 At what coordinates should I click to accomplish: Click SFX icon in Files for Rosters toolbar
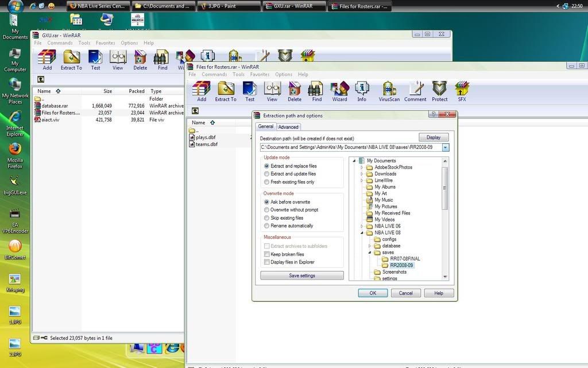(462, 91)
